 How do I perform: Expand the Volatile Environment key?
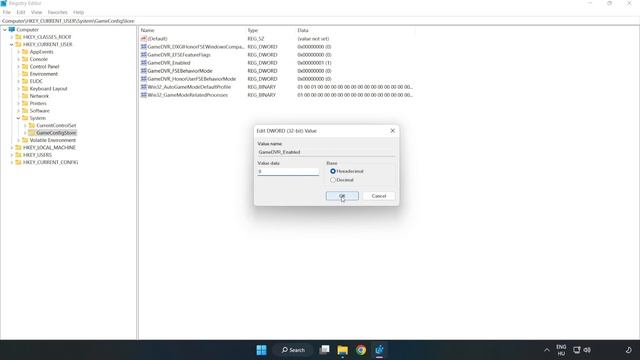(x=18, y=140)
